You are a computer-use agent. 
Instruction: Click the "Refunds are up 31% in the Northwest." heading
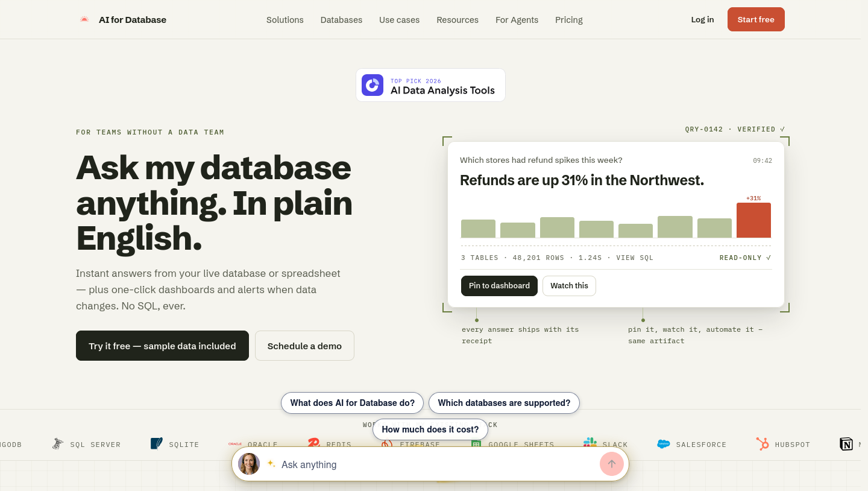(582, 180)
